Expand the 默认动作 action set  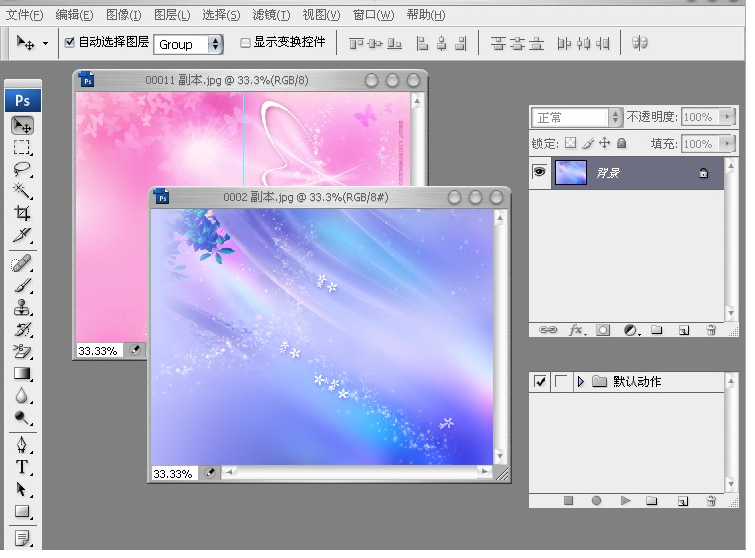(581, 382)
